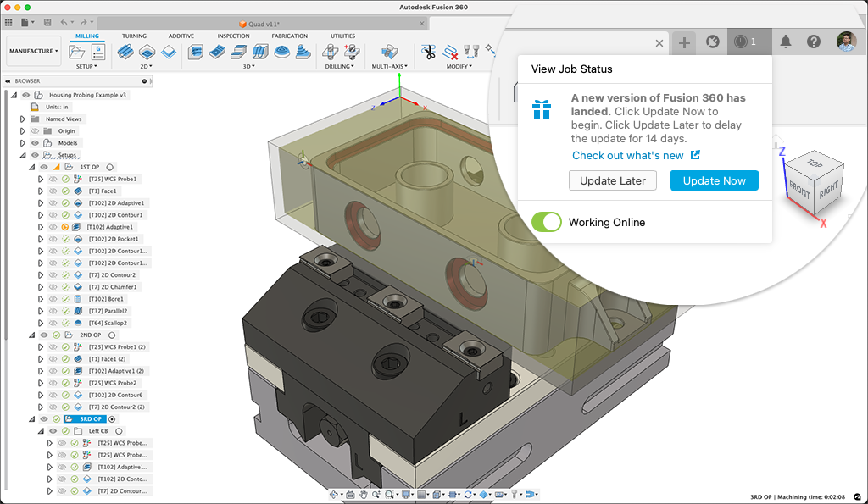
Task: Activate the 2ND OP setup radio button
Action: [x=112, y=335]
